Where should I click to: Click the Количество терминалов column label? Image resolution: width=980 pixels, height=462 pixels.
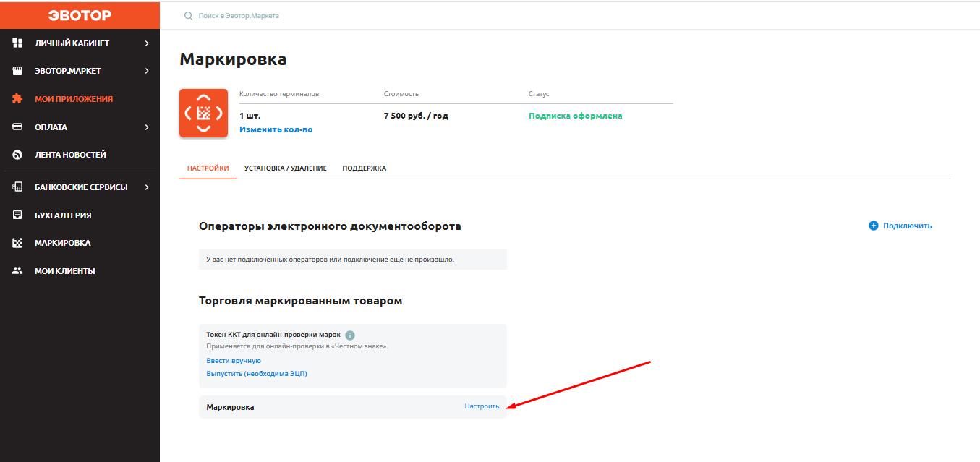click(x=279, y=94)
